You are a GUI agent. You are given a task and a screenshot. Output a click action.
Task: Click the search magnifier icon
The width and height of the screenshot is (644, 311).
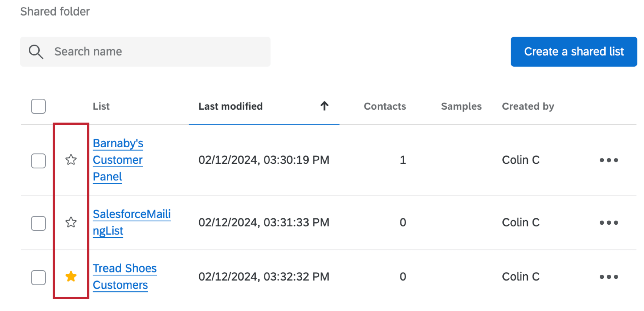36,51
